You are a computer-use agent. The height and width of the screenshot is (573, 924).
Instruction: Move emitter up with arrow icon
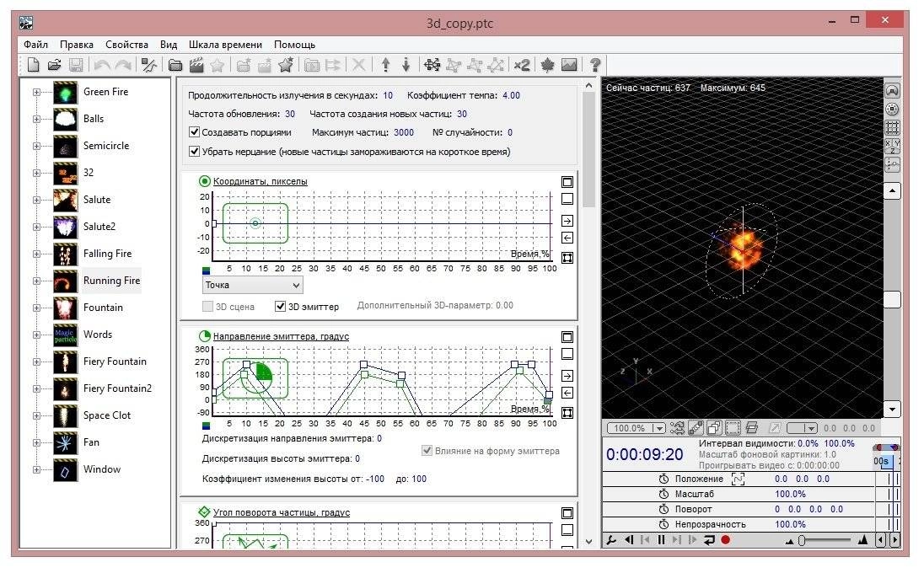[385, 65]
